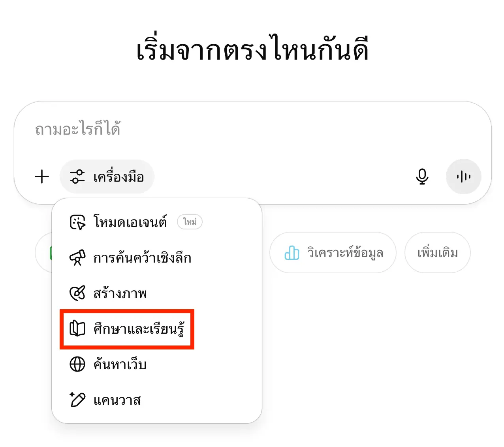This screenshot has width=504, height=447.
Task: Expand more suggestions via เพิ่มเติม
Action: 438,253
